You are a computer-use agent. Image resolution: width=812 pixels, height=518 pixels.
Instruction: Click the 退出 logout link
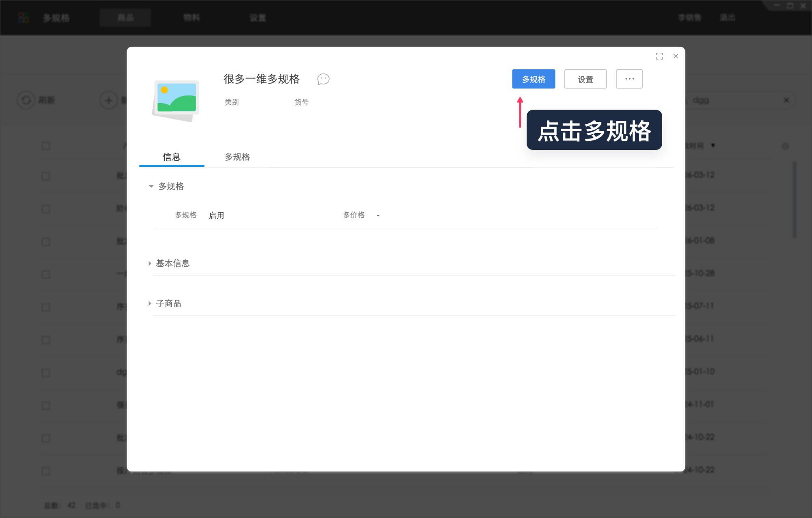pyautogui.click(x=727, y=17)
